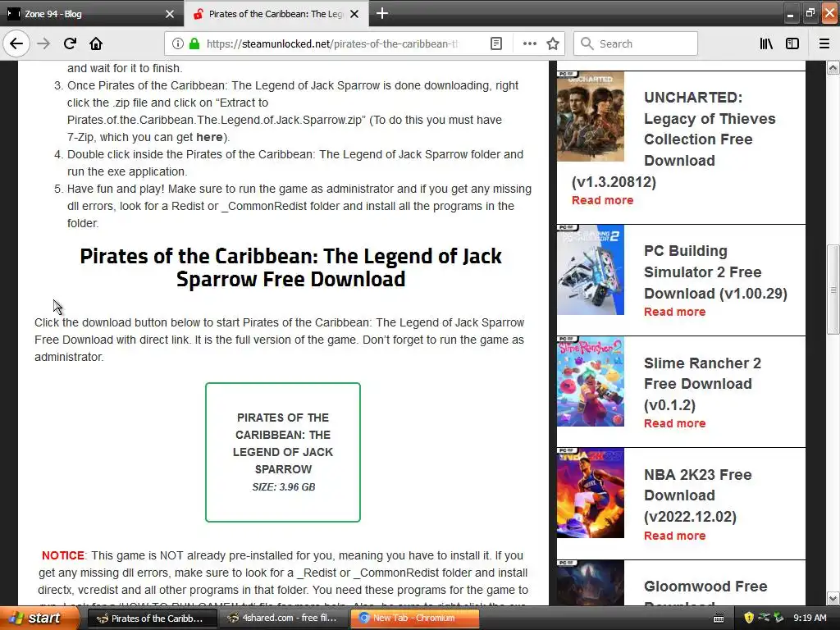Open the NBA 2K23 cover thumbnail

[x=591, y=493]
